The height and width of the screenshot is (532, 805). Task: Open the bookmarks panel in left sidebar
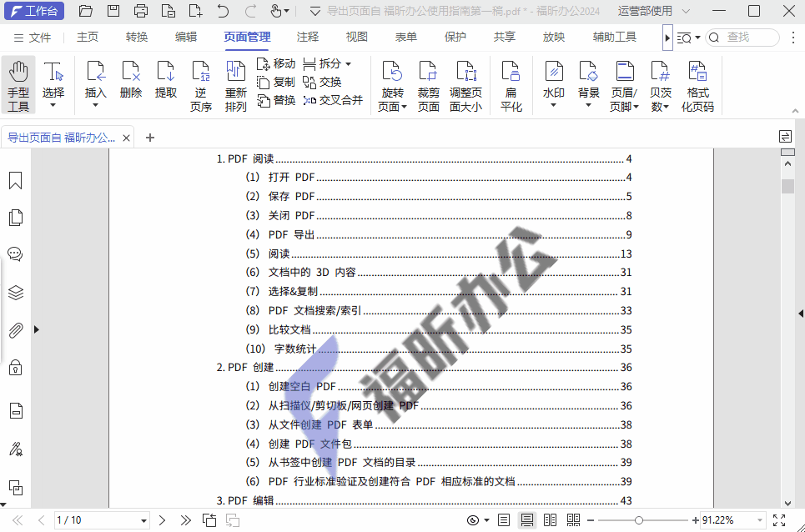coord(15,179)
